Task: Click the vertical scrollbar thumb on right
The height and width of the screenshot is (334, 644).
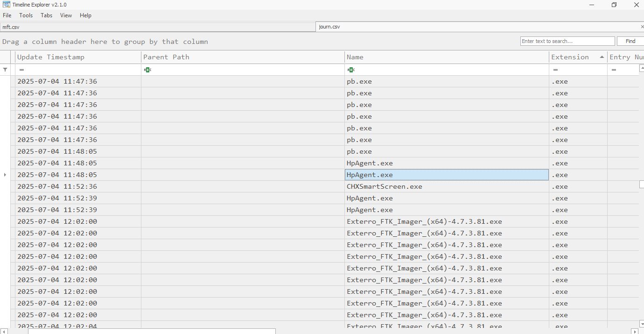Action: [642, 184]
